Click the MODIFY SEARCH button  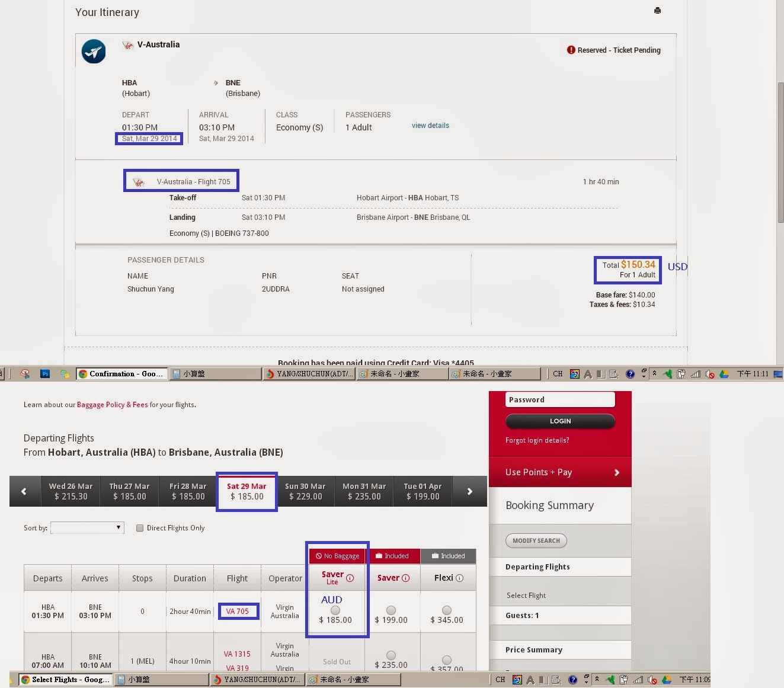[x=536, y=540]
